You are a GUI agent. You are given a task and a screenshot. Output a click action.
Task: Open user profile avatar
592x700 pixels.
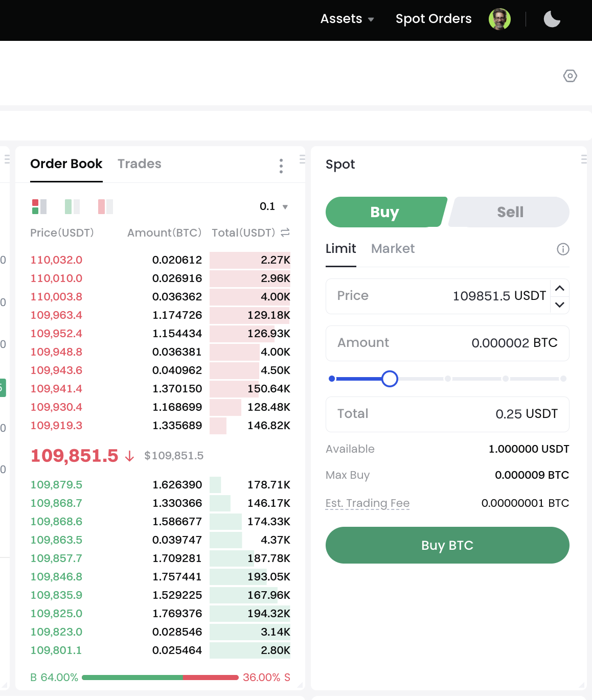tap(499, 19)
